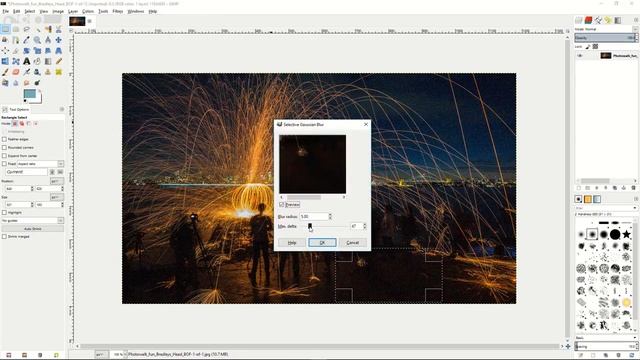Click Help in the blur dialog
This screenshot has height=360, width=640.
pyautogui.click(x=292, y=242)
